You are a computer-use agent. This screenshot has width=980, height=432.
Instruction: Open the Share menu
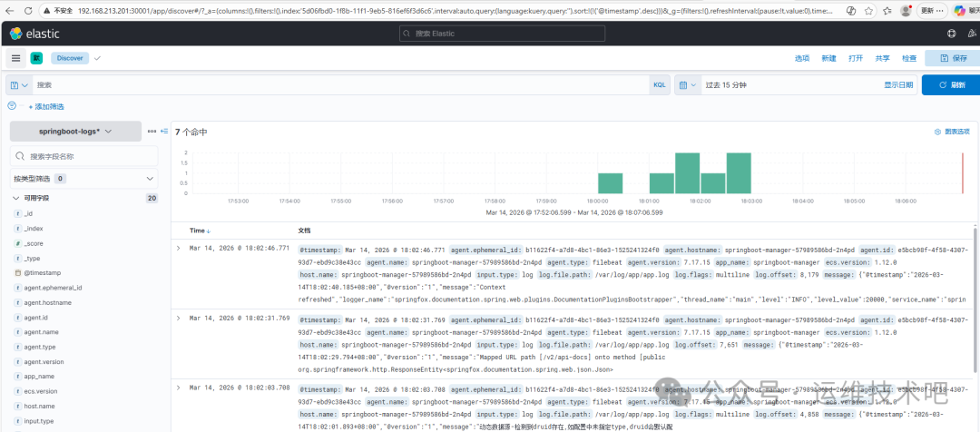point(883,58)
